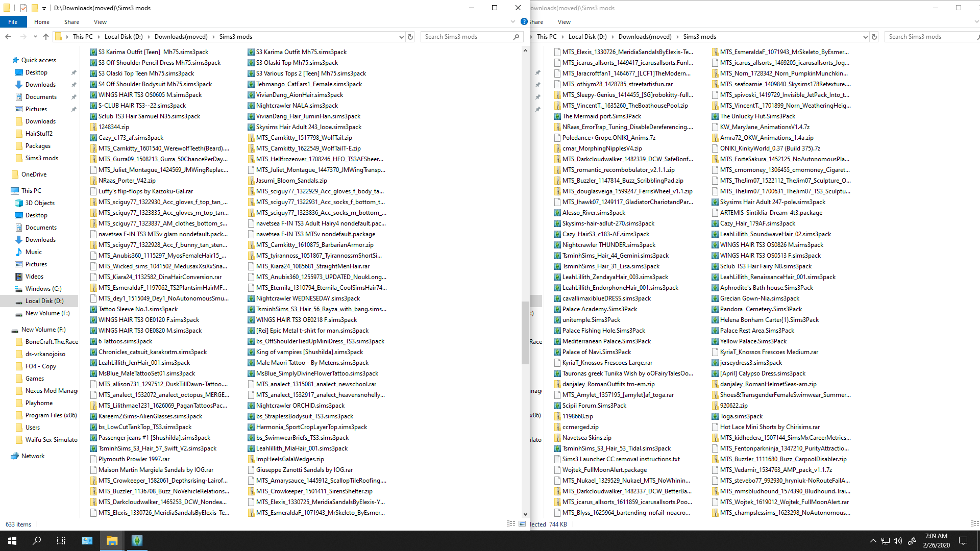Open taskbar Search

pos(37,541)
